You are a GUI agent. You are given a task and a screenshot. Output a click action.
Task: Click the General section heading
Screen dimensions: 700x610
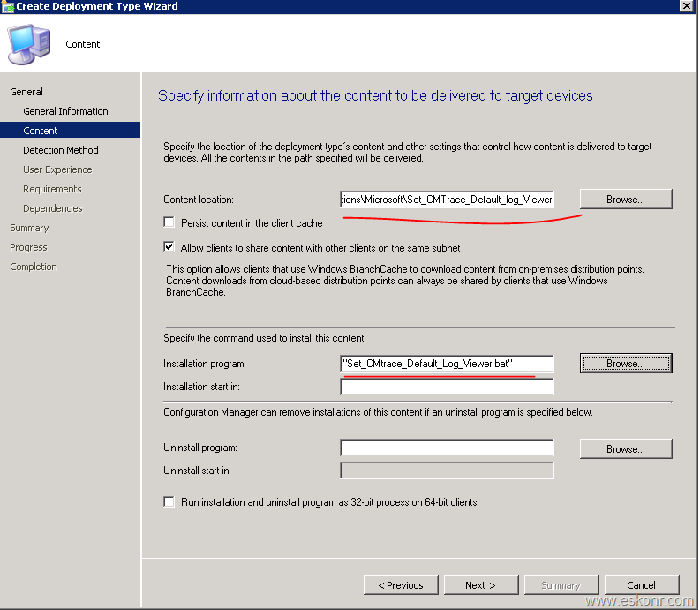[26, 92]
